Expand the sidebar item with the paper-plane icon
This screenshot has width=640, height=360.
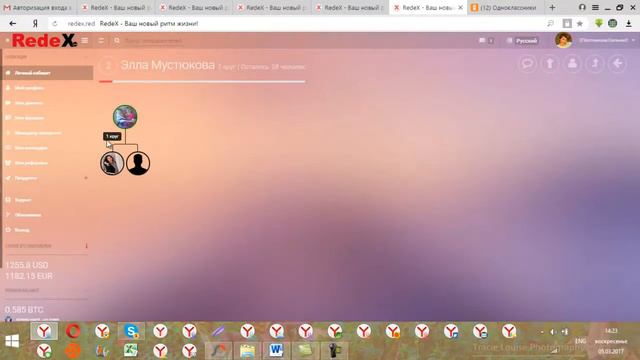coord(47,178)
